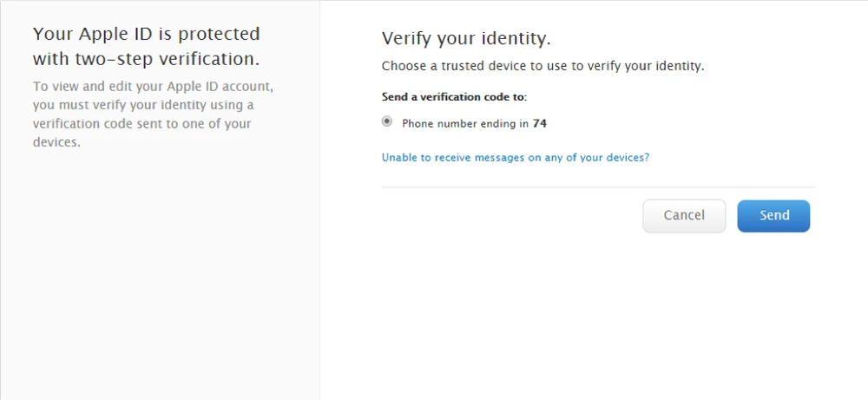Click the Cancel button
868x400 pixels.
pyautogui.click(x=684, y=216)
